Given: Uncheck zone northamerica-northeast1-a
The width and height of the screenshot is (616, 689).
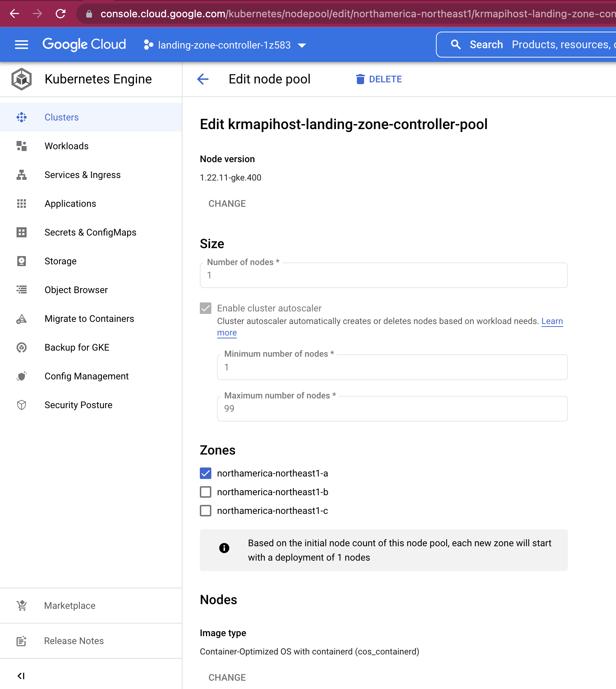Looking at the screenshot, I should click(205, 473).
